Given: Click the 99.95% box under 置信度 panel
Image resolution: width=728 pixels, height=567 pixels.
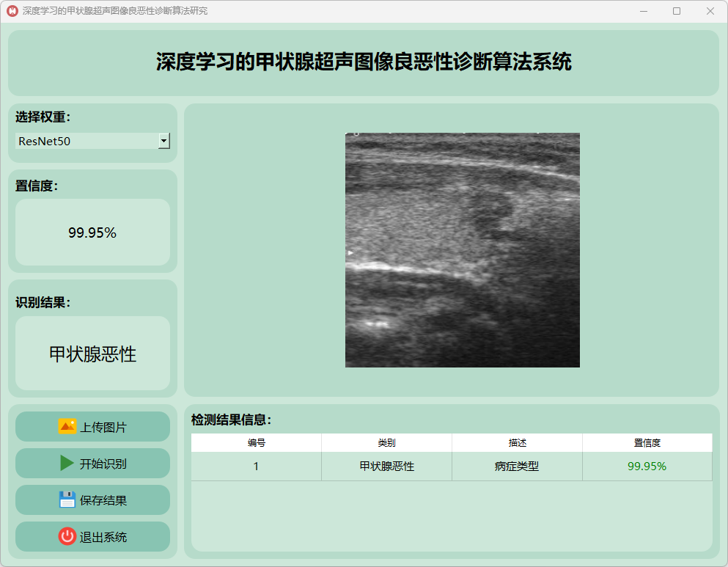Looking at the screenshot, I should click(x=92, y=233).
